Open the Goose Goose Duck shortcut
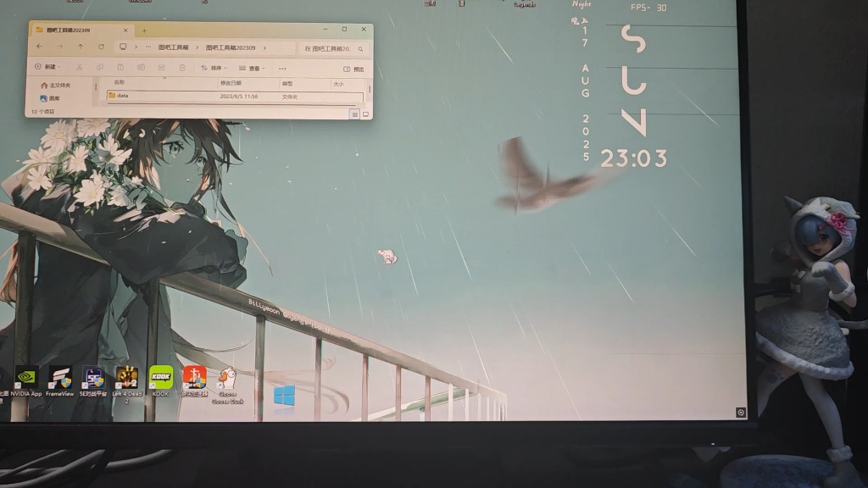 pos(227,385)
